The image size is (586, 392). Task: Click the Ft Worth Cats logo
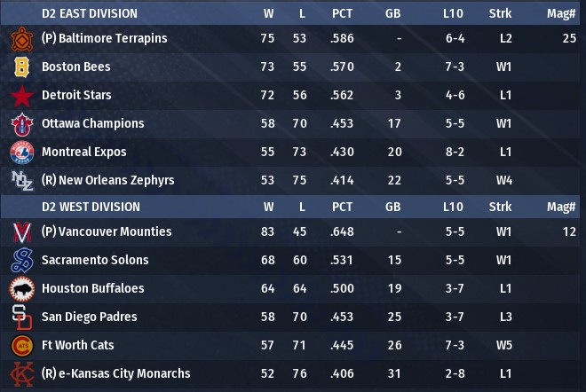21,346
